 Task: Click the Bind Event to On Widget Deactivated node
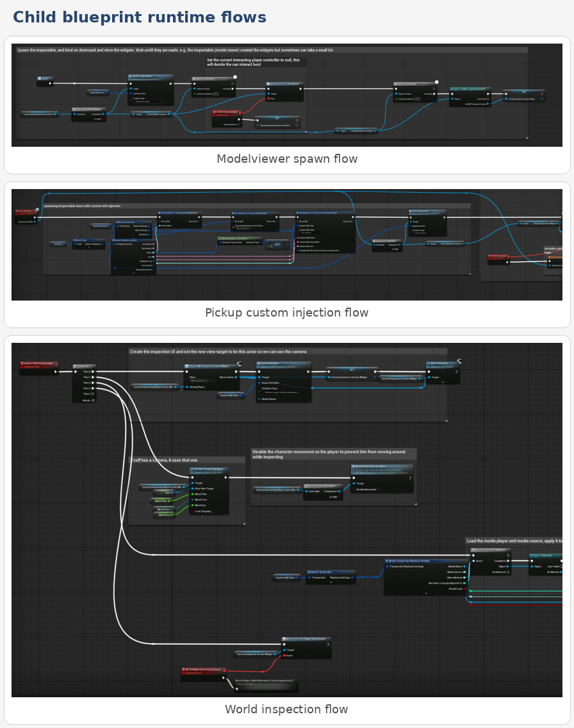(x=306, y=638)
